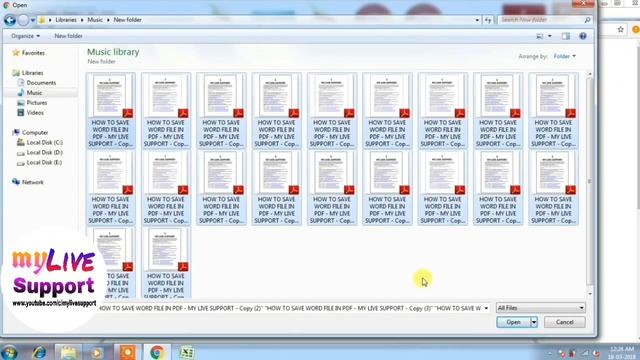Click the search magnifier icon
This screenshot has height=360, width=640.
(x=587, y=20)
